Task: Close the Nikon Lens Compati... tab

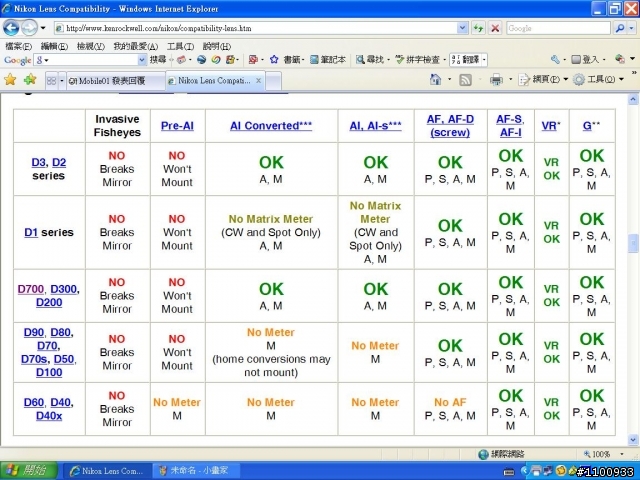Action: click(258, 80)
